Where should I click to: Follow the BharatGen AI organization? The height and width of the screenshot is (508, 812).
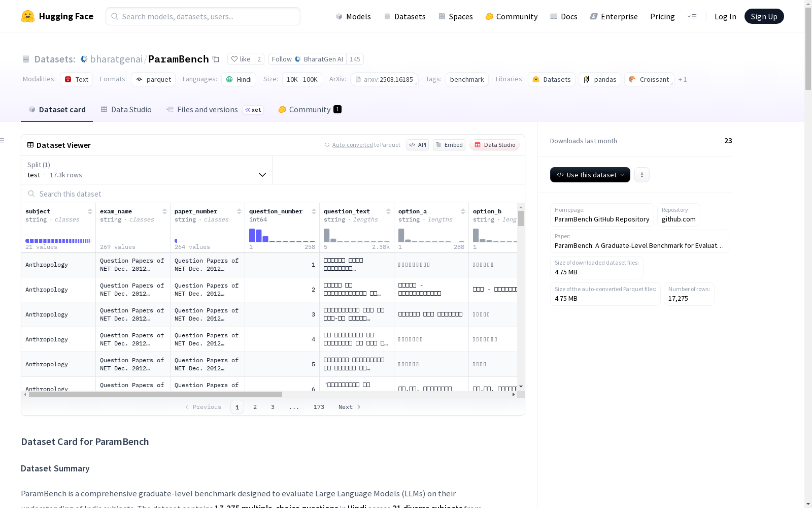click(308, 59)
